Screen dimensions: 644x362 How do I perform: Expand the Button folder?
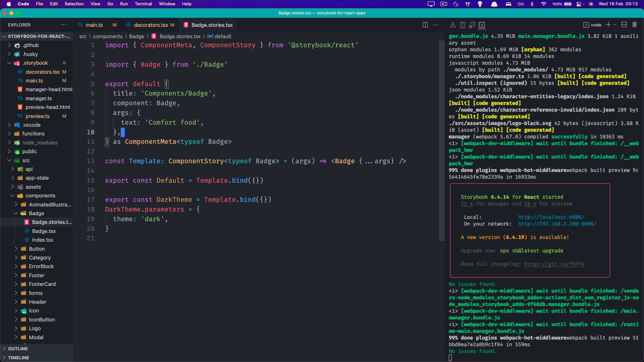(x=36, y=249)
